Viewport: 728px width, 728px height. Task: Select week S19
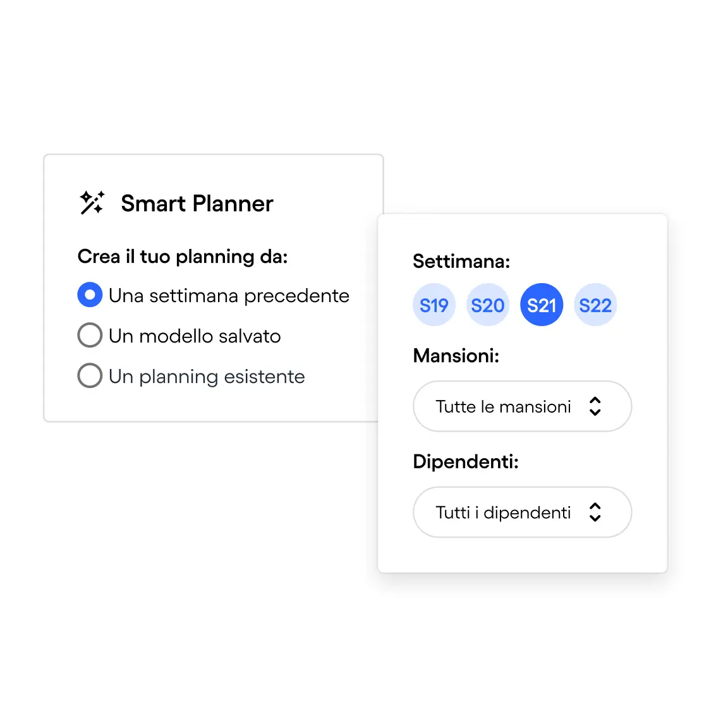[434, 305]
